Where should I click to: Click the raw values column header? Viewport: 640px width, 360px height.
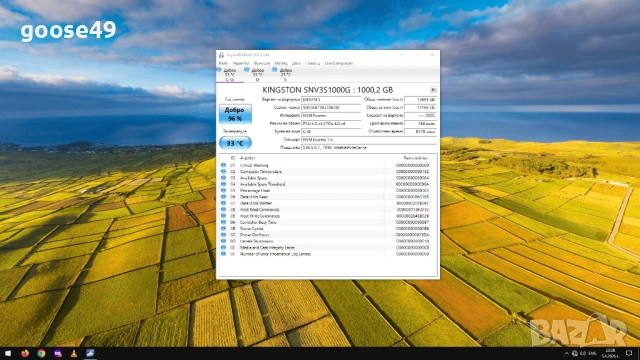tap(416, 158)
